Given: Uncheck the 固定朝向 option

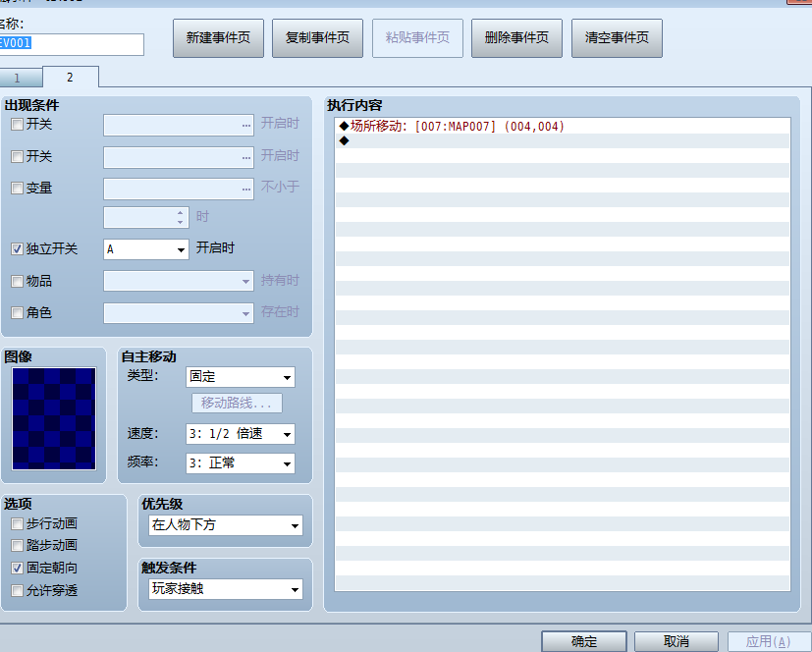Looking at the screenshot, I should point(17,569).
